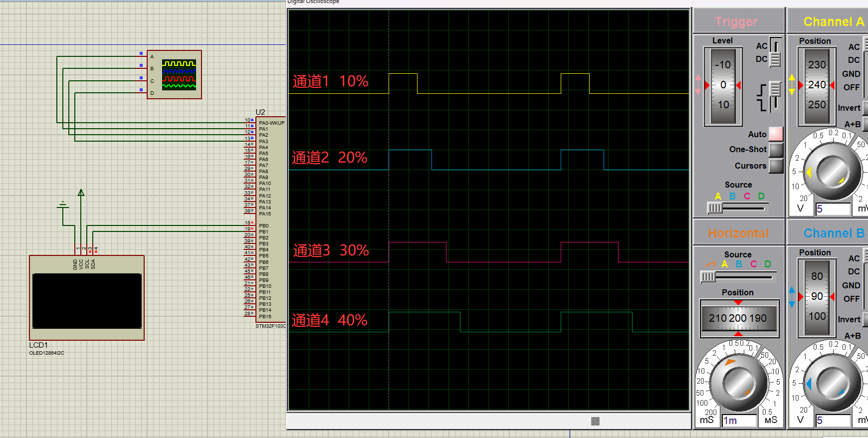This screenshot has width=868, height=438.
Task: Click the Horizontal Source slider handle
Action: 708,276
